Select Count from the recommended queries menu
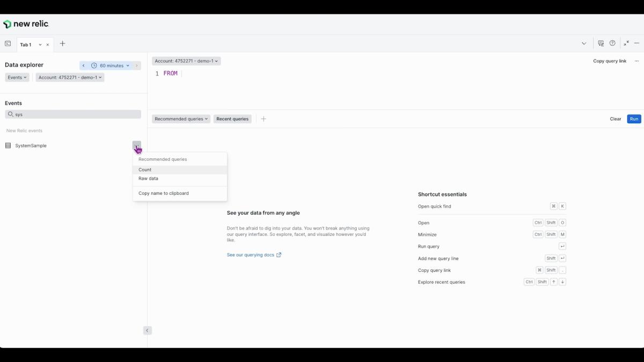 click(145, 169)
